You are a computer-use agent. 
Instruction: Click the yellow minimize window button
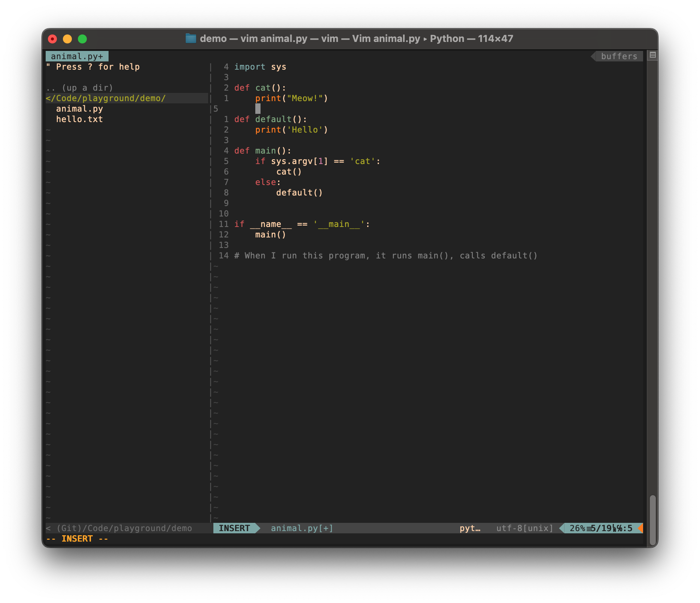point(67,39)
